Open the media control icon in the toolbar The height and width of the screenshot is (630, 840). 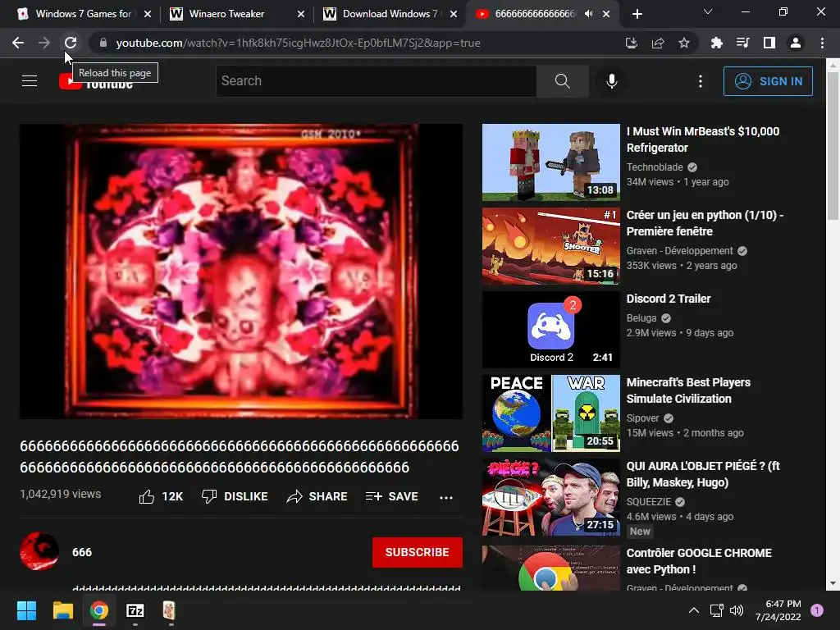tap(742, 43)
